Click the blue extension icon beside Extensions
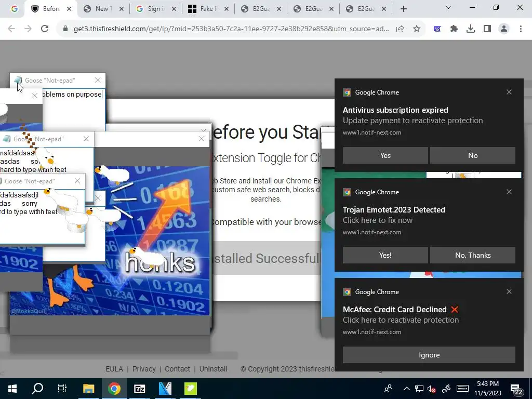 coord(437,29)
